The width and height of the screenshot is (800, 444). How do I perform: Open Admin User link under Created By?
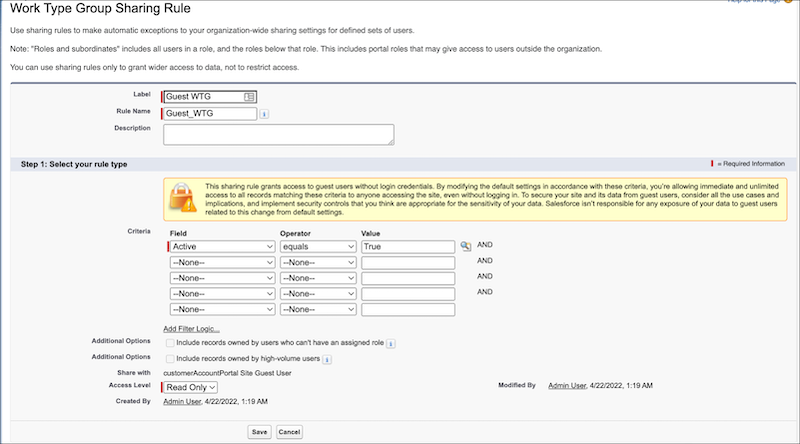[x=182, y=402]
